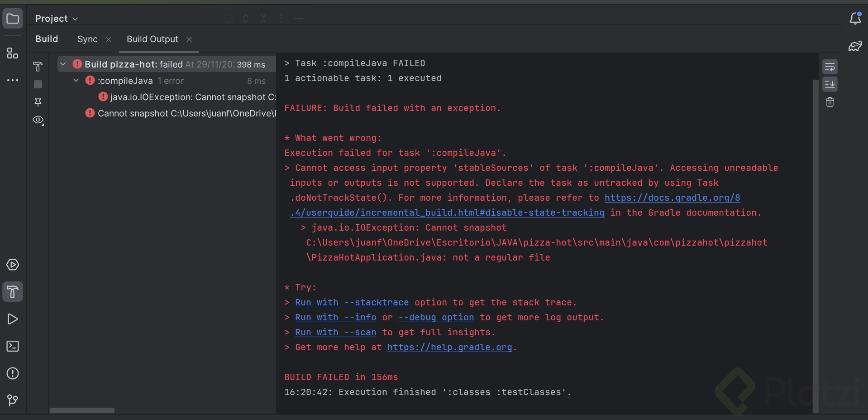Open the Git version control icon
The height and width of the screenshot is (420, 868).
[x=13, y=400]
